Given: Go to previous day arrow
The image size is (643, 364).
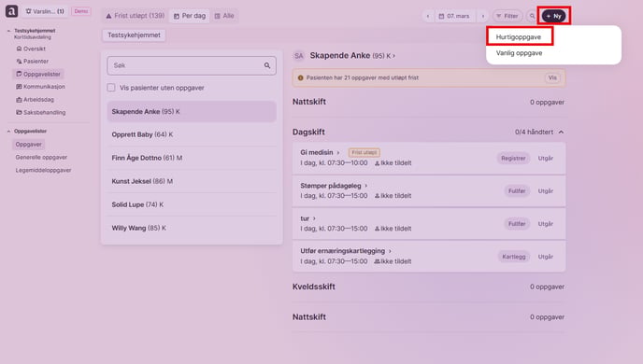Looking at the screenshot, I should 428,16.
